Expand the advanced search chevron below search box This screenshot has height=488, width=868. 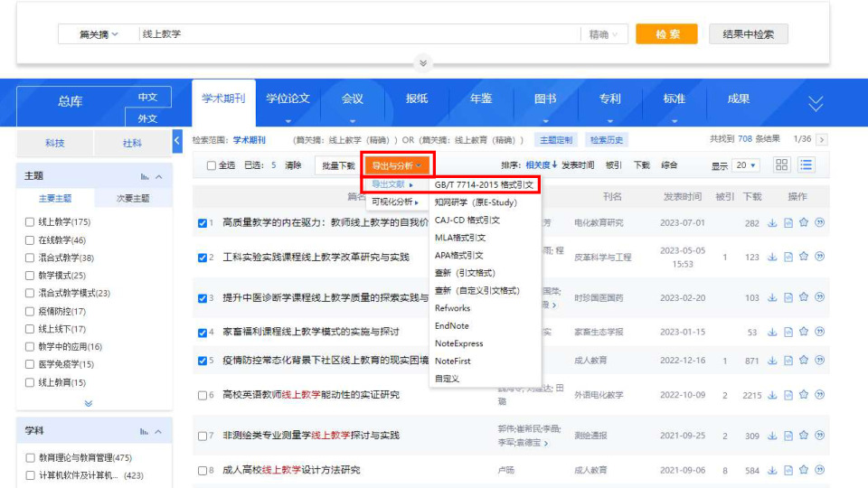click(x=423, y=63)
